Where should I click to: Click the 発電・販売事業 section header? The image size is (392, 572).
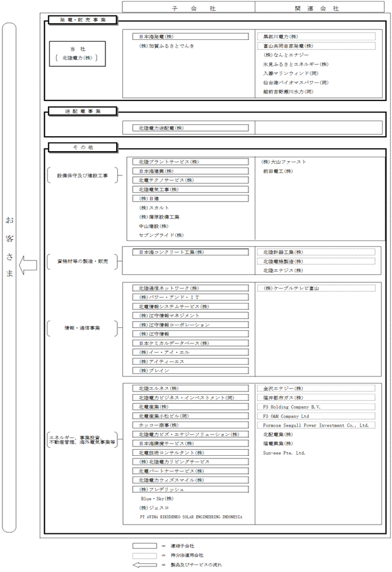click(x=83, y=20)
